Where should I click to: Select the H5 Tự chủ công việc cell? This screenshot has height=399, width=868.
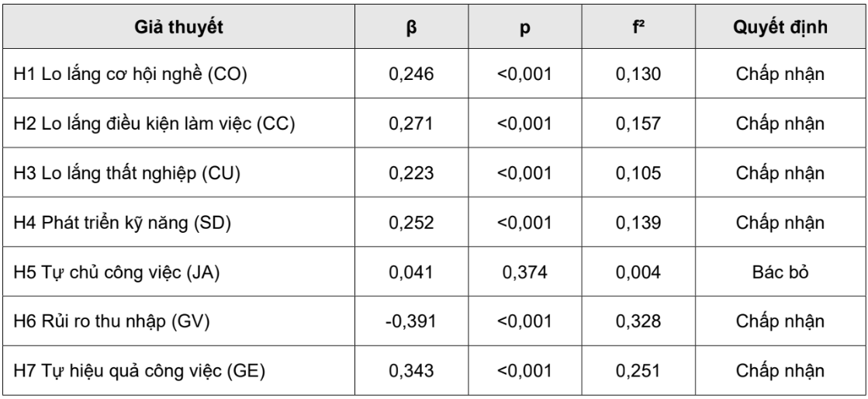pyautogui.click(x=178, y=272)
